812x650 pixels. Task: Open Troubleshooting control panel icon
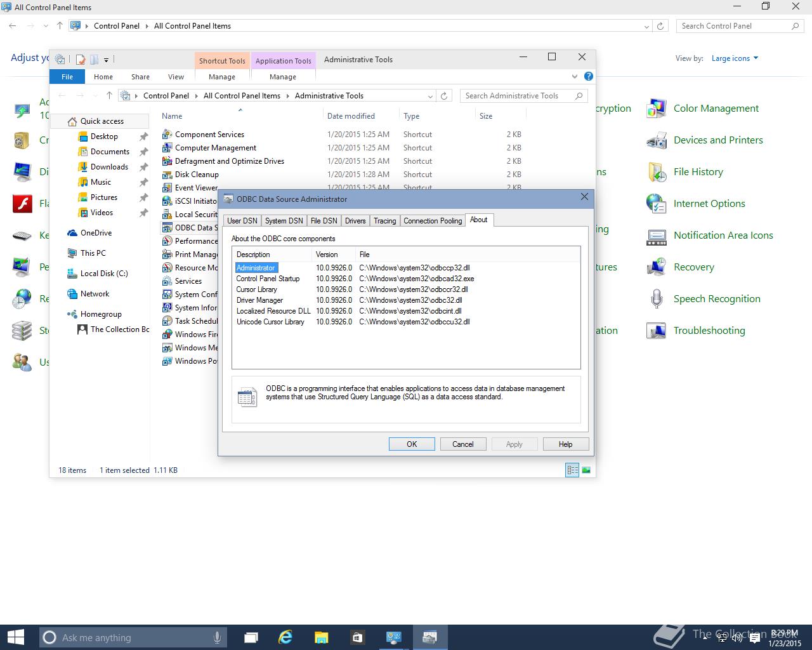pyautogui.click(x=656, y=331)
